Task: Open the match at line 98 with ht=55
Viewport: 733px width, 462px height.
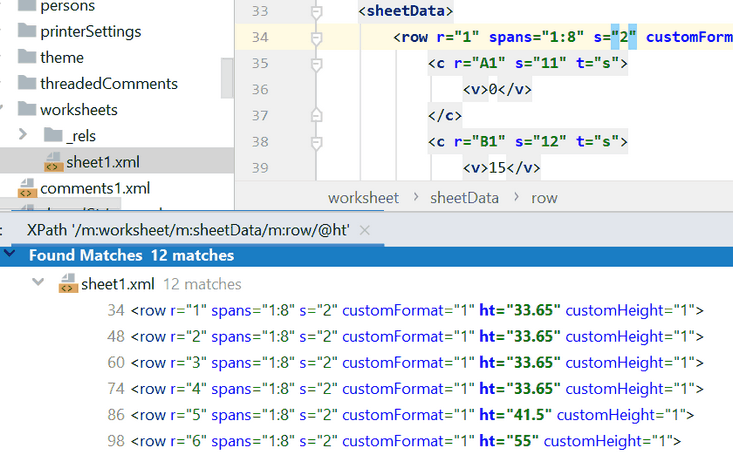Action: point(400,440)
